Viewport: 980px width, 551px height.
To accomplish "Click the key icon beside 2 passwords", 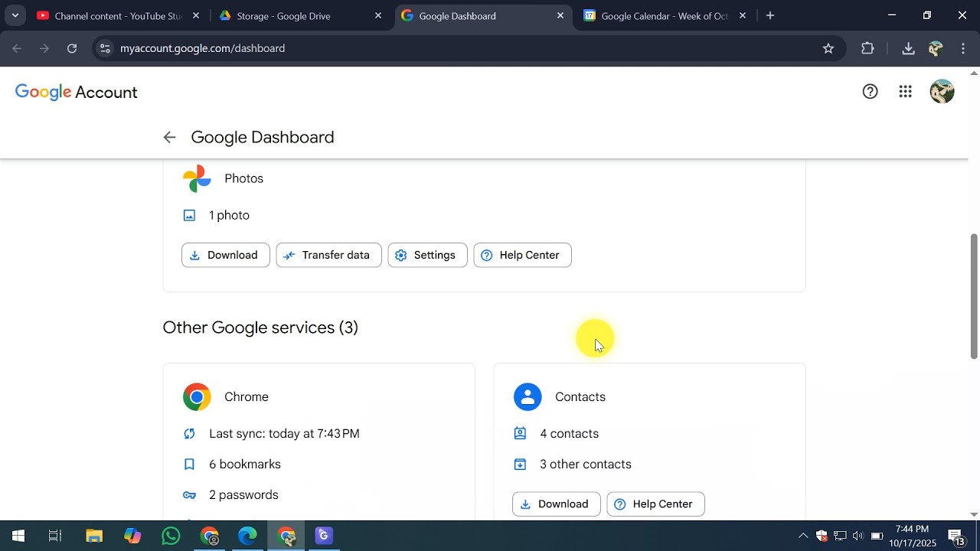I will pyautogui.click(x=189, y=495).
